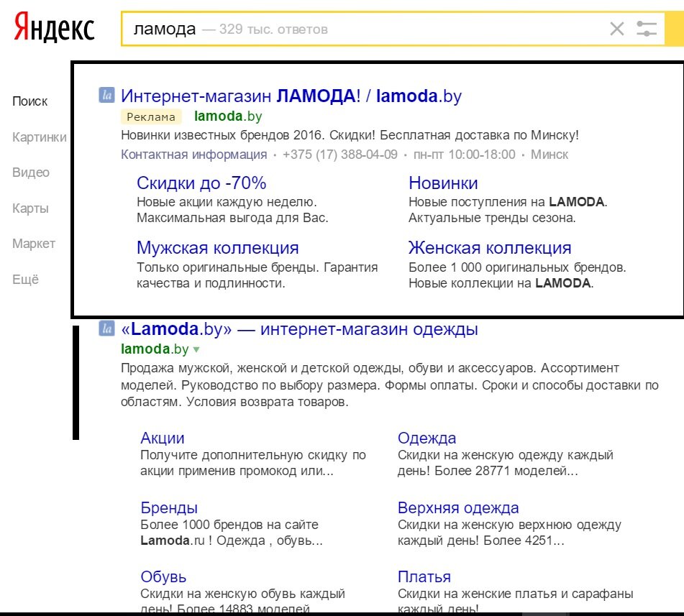
Task: Clear the search query using the X icon
Action: [x=617, y=29]
